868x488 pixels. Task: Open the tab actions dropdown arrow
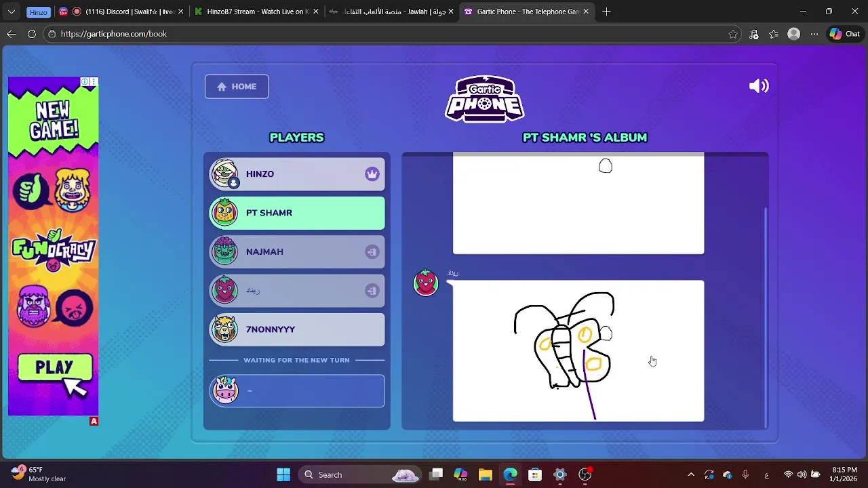pos(12,12)
